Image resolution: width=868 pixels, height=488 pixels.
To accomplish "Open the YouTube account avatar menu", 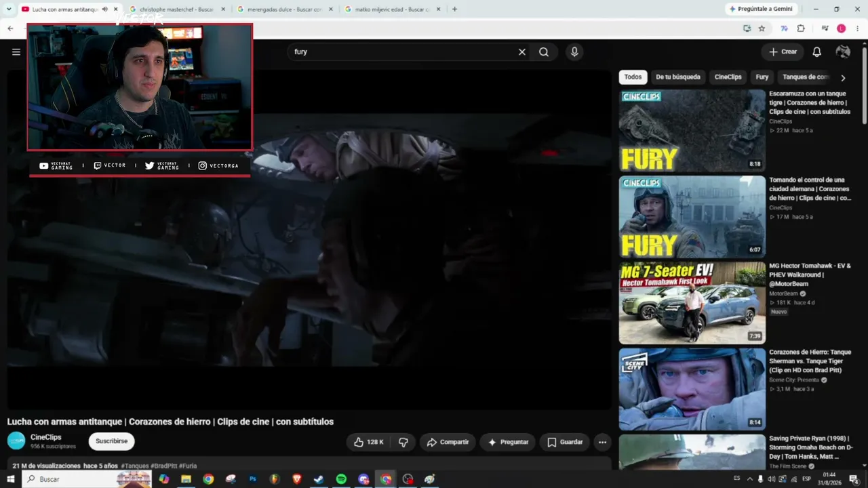I will (x=843, y=52).
